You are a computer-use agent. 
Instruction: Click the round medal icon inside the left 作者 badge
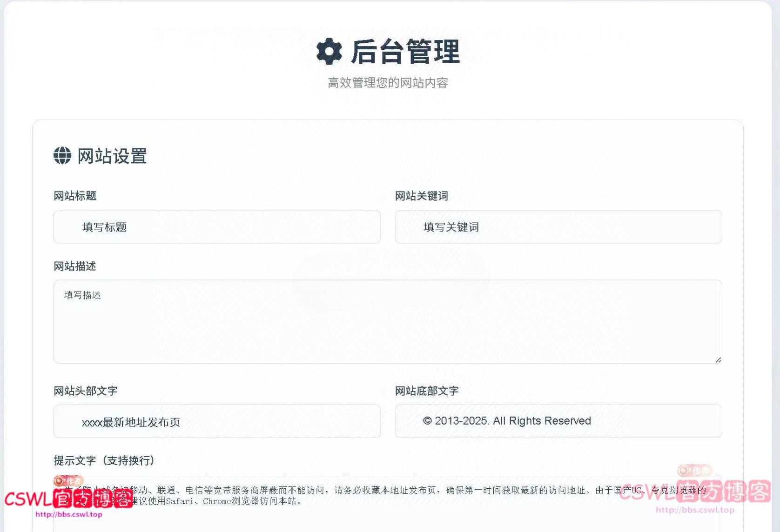click(x=59, y=480)
